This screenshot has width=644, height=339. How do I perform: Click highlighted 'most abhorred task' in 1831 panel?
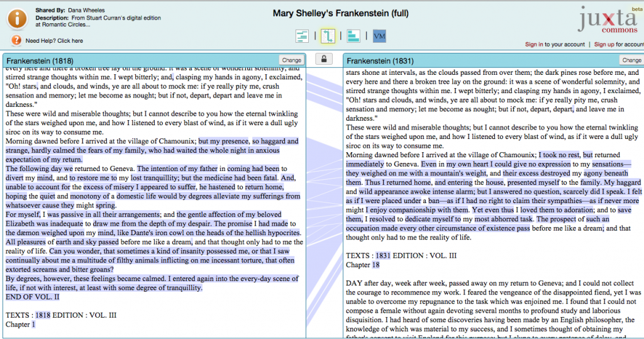tap(504, 219)
